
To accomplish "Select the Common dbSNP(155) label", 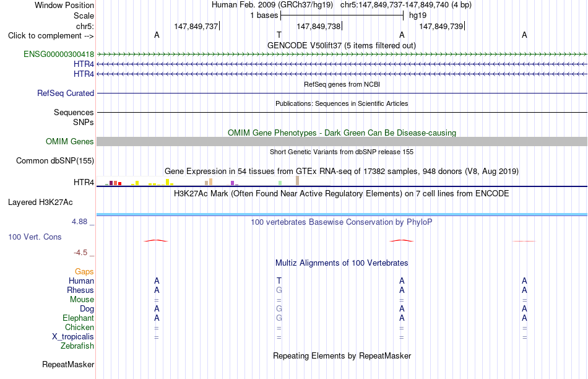I will pos(55,160).
